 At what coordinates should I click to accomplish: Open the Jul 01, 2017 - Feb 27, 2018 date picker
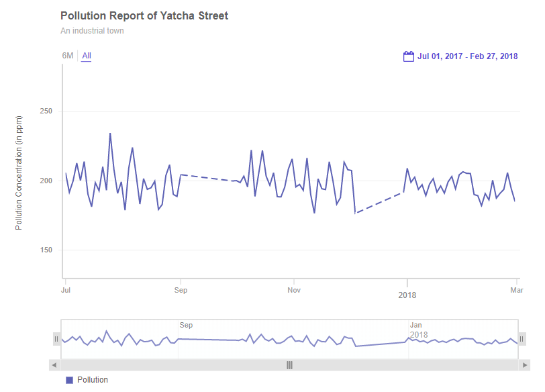click(467, 56)
